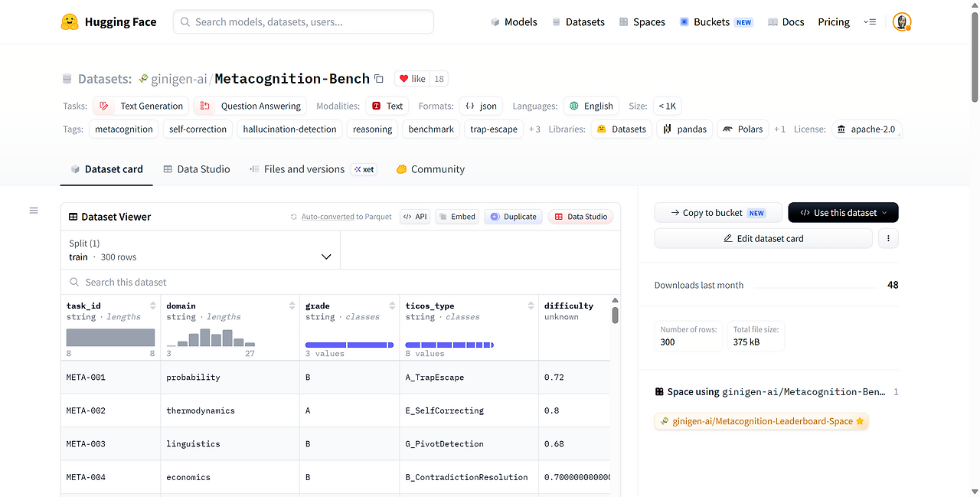The width and height of the screenshot is (980, 497).
Task: Select the thermodynamics domain cell
Action: click(x=230, y=410)
